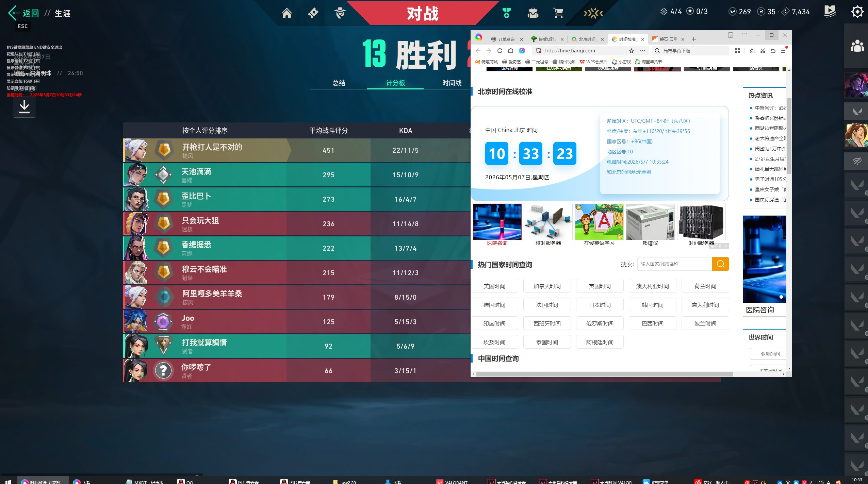Viewport: 868px width, 484px height.
Task: Open a new browser tab with plus
Action: click(x=694, y=39)
